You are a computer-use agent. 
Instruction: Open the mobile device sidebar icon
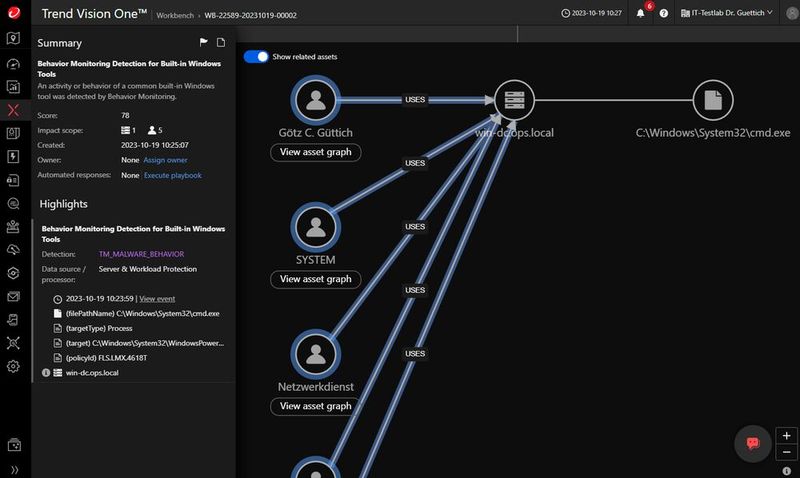coord(13,320)
